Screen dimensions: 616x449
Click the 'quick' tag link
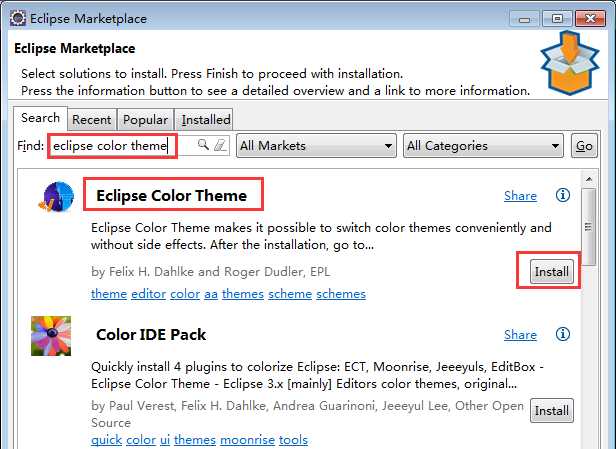(x=106, y=440)
